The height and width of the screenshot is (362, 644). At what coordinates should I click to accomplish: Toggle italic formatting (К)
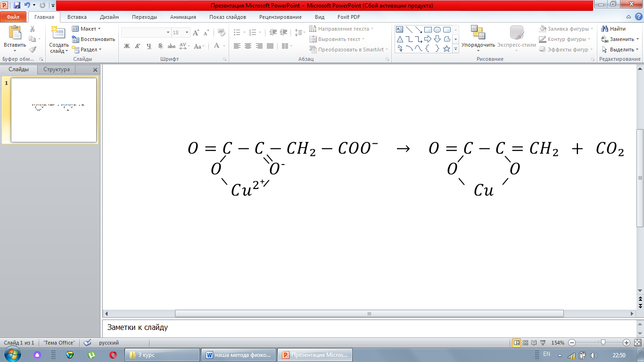138,46
